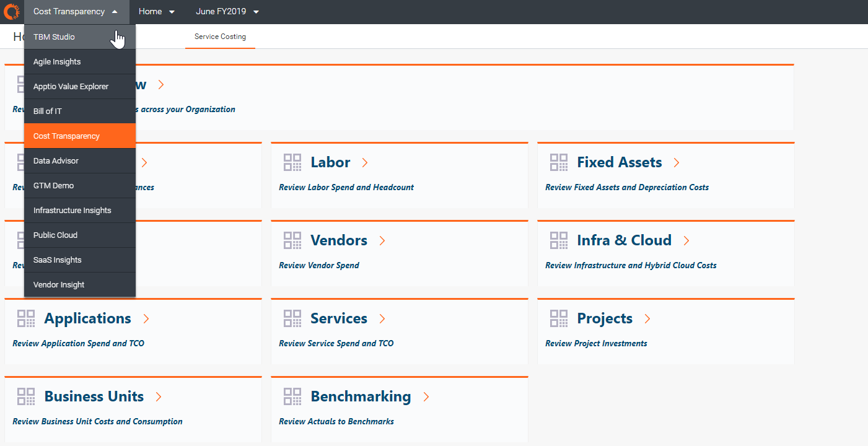Choose Infrastructure Insights menu entry
This screenshot has width=868, height=446.
(72, 211)
